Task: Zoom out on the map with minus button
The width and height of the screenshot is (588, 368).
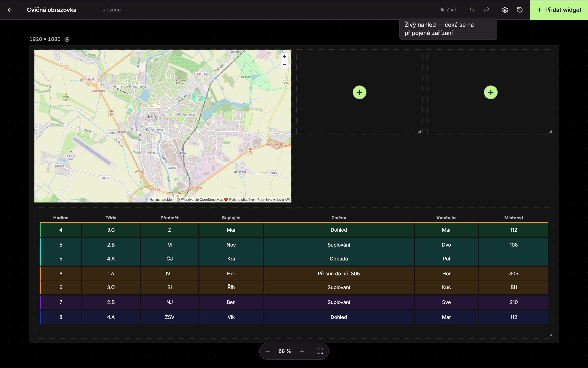Action: [284, 65]
